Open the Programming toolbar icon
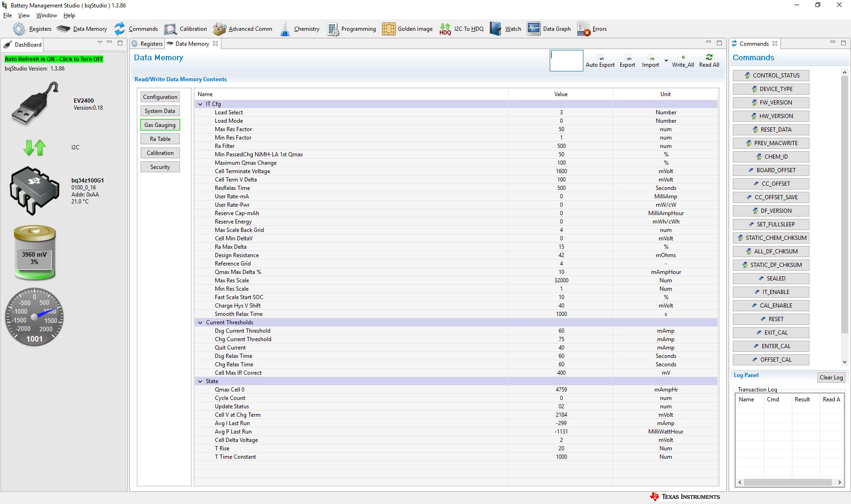The width and height of the screenshot is (851, 504). [x=333, y=29]
